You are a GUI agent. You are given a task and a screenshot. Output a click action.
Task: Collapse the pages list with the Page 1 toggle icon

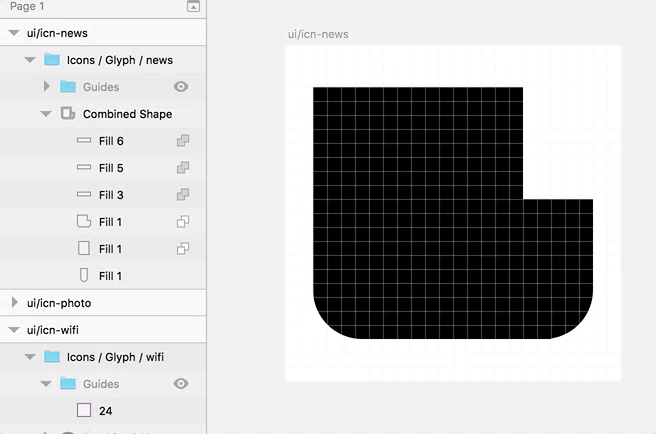coord(193,6)
